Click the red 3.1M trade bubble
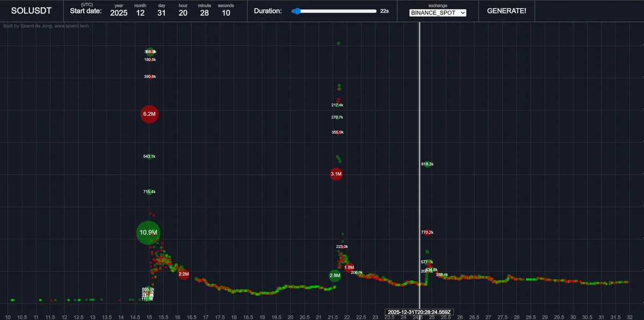The image size is (644, 320). coord(336,174)
